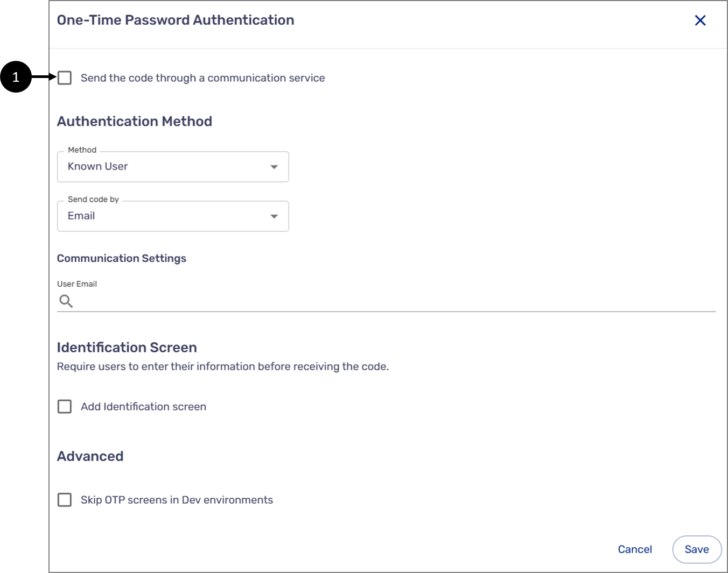The width and height of the screenshot is (728, 573).
Task: Check Skip OTP screens in Dev environments box
Action: tap(65, 500)
